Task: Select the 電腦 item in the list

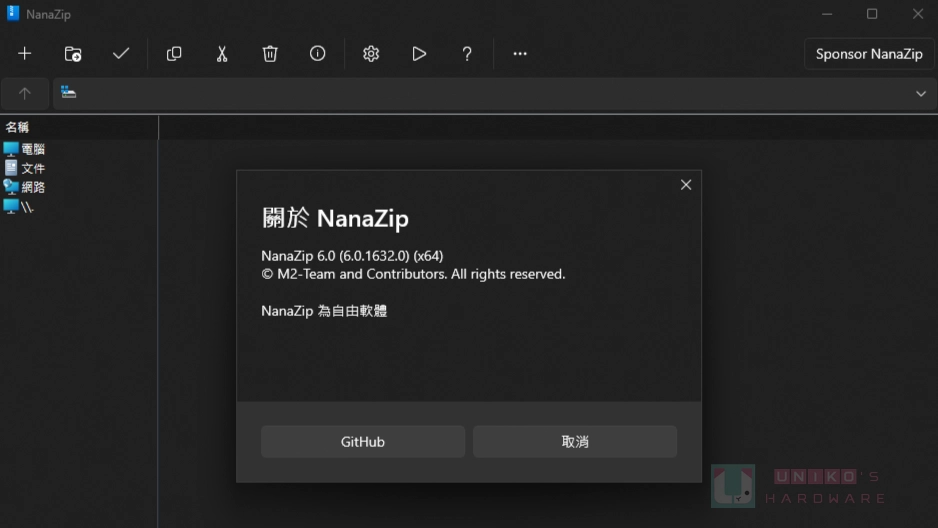Action: point(25,149)
